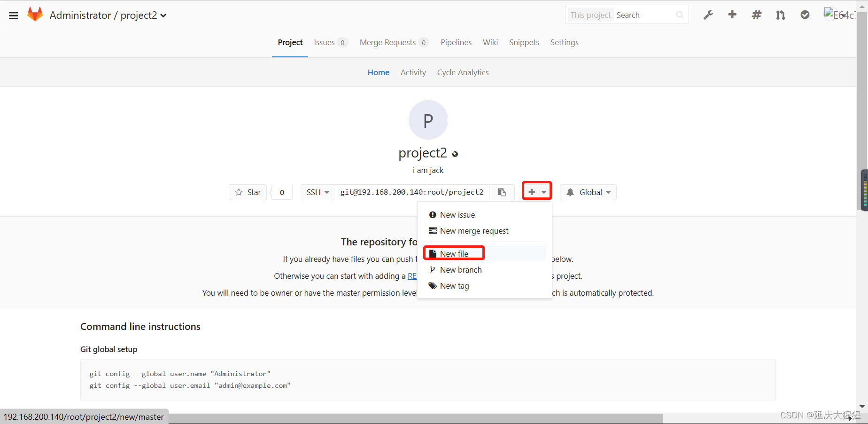
Task: Click the project2 title heading
Action: pos(423,153)
